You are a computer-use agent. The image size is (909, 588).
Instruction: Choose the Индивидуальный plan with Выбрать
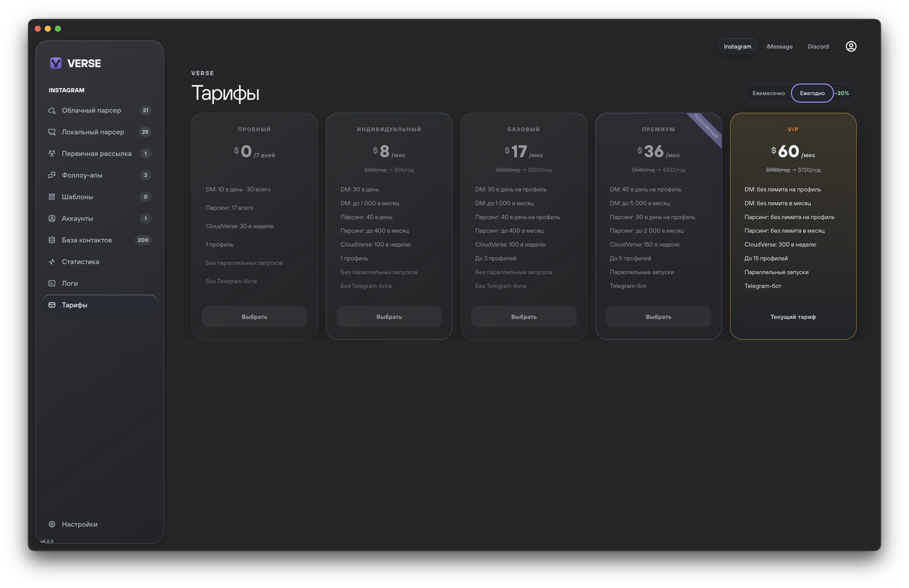pos(389,317)
